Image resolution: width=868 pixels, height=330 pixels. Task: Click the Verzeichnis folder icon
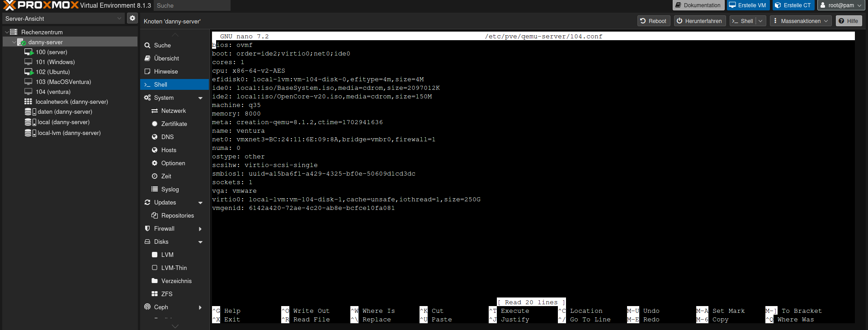click(155, 281)
